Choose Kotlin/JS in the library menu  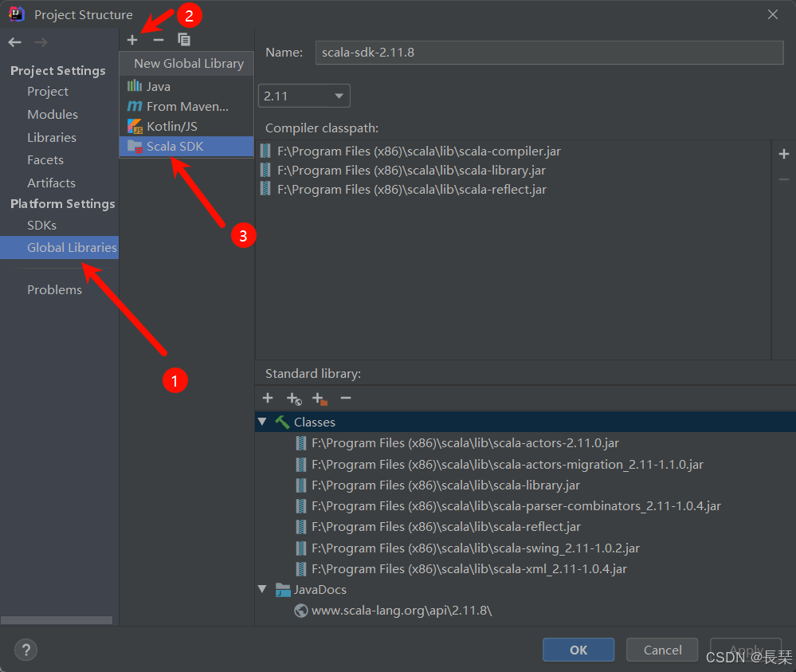point(186,126)
